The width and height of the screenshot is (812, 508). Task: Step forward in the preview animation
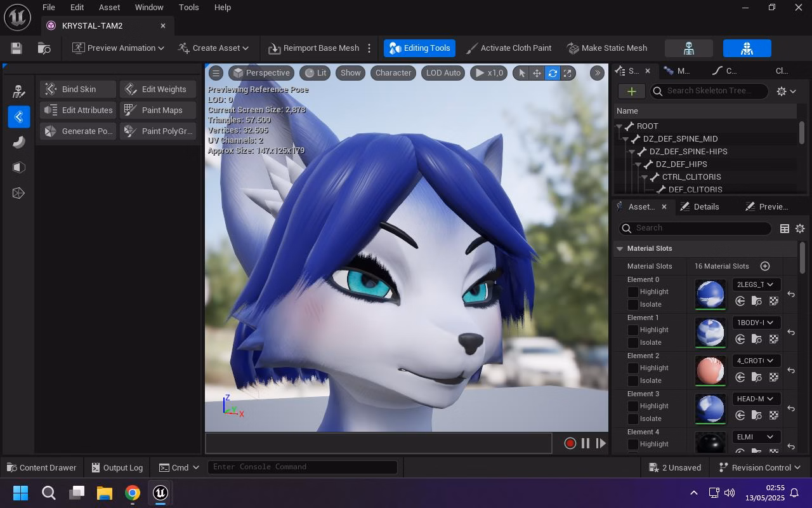click(601, 443)
